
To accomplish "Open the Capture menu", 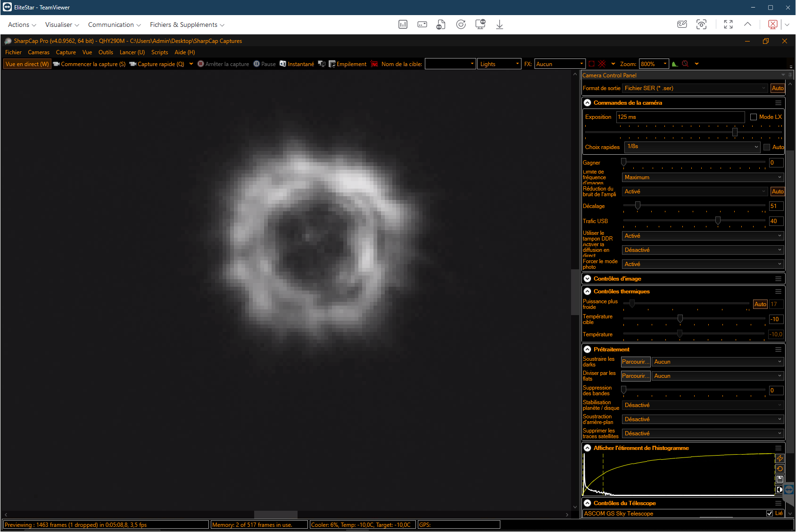I will (66, 52).
